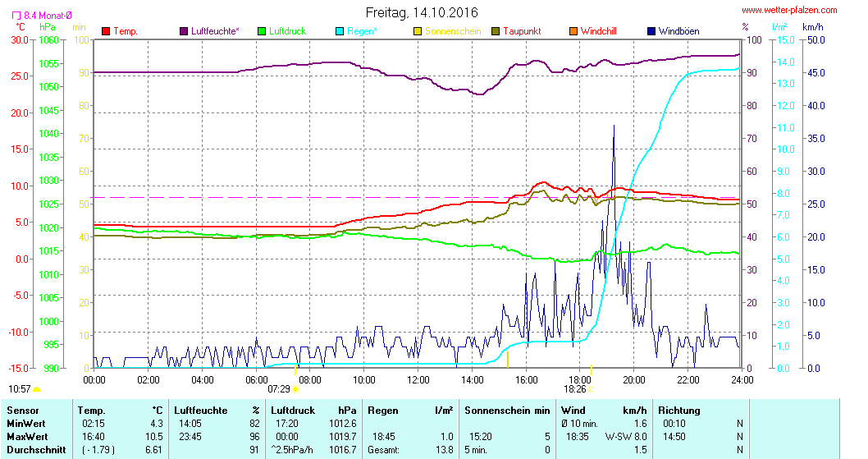868x459 pixels.
Task: Click the hPa axis unit label at top left
Action: [48, 26]
